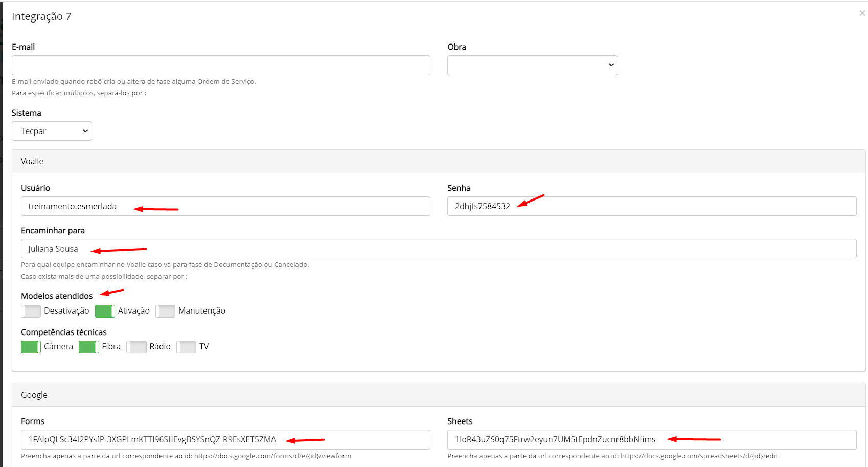This screenshot has width=868, height=467.
Task: Click the Google section header
Action: [x=34, y=395]
